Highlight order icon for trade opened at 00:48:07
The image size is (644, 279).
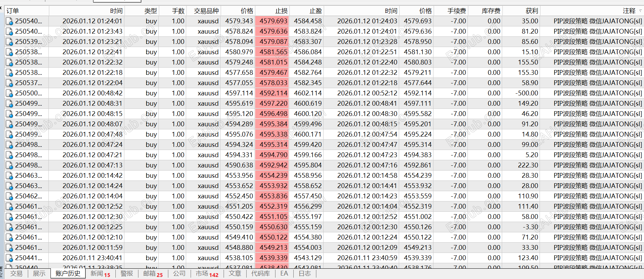[9, 124]
